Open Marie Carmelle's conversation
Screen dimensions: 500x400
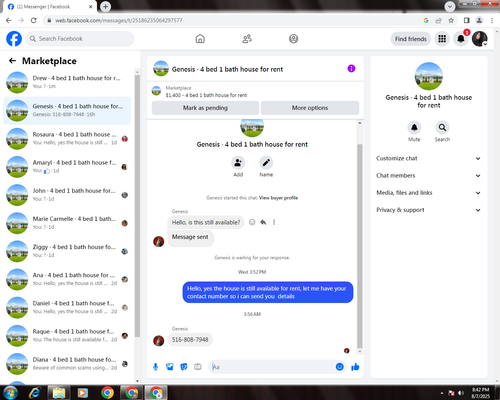click(x=67, y=223)
